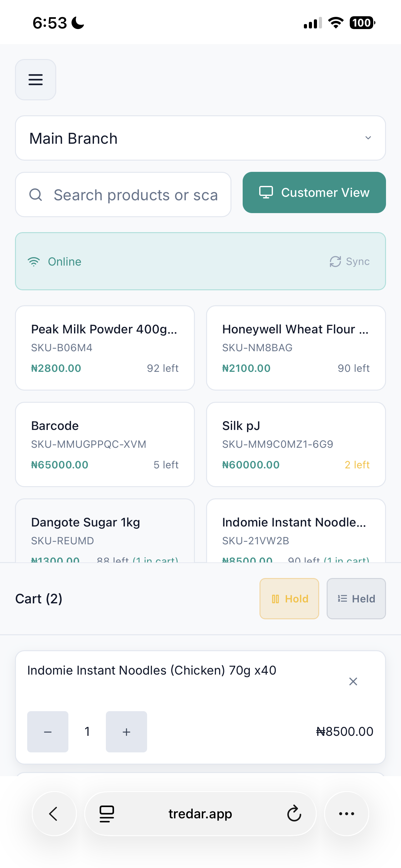Choose the Silk pJ product card

(296, 444)
